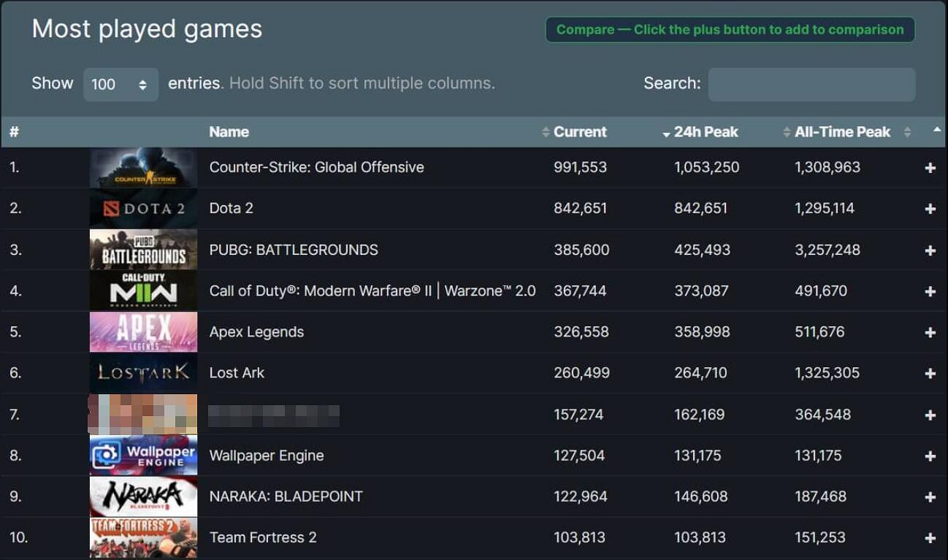
Task: Click the Apex Legends cover art
Action: click(143, 331)
